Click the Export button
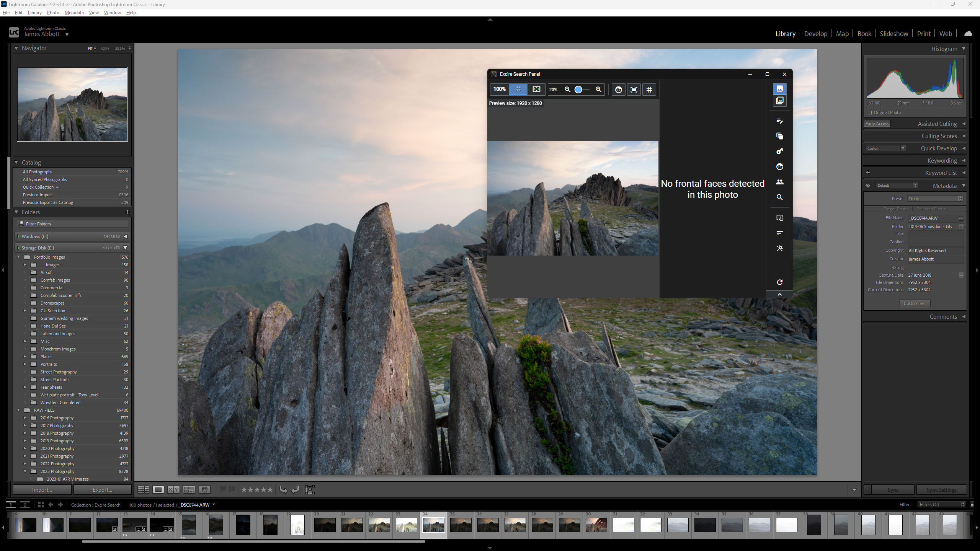Viewport: 980px width, 551px height. tap(102, 490)
